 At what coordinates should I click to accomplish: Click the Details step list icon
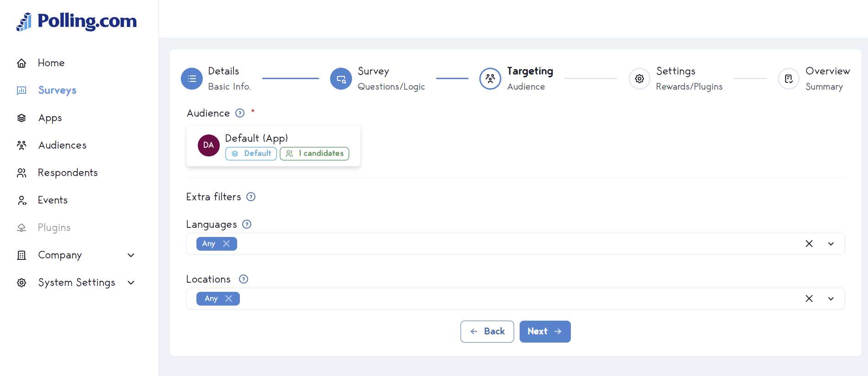tap(192, 79)
